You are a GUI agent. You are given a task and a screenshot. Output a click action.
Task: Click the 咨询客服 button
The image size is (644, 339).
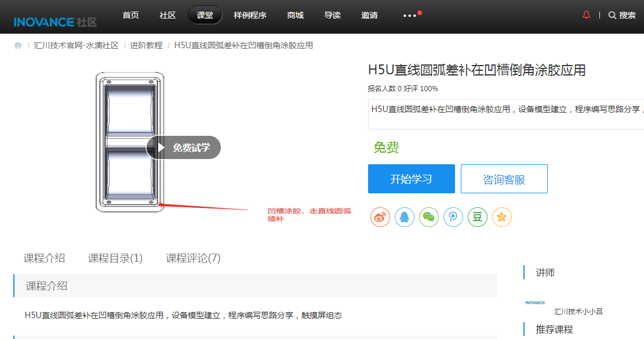(x=504, y=179)
